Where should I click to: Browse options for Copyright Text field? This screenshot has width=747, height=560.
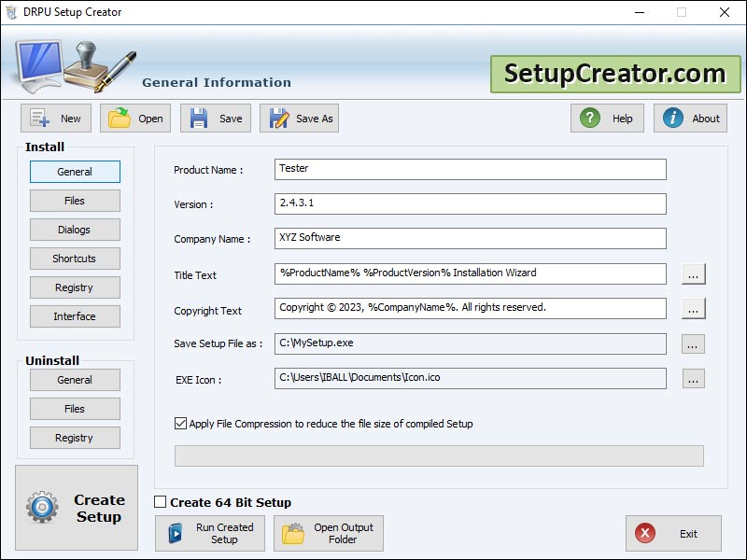[x=693, y=309]
